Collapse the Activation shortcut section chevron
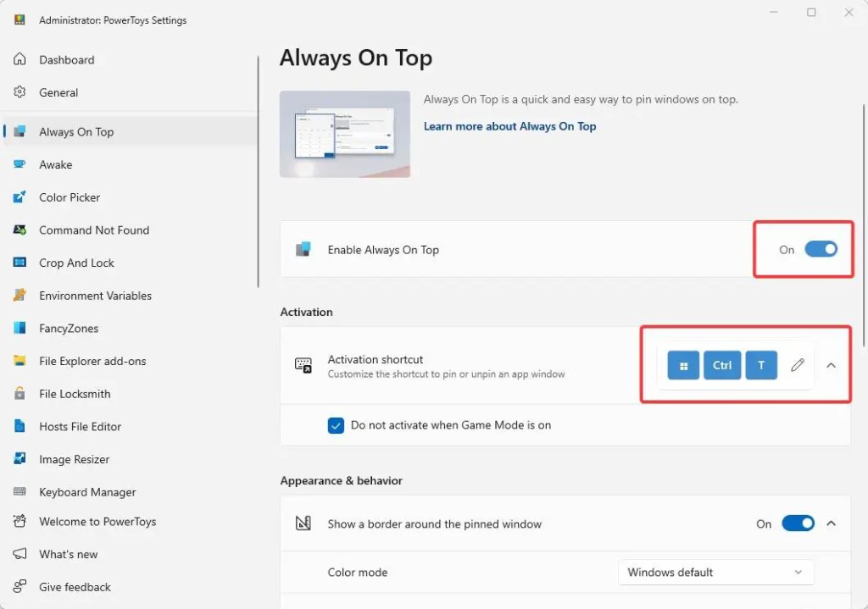This screenshot has width=868, height=609. [831, 365]
